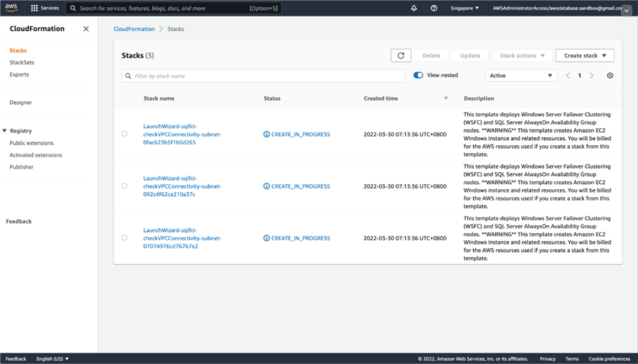Open Cookie preferences in footer
The height and width of the screenshot is (364, 638).
[609, 359]
